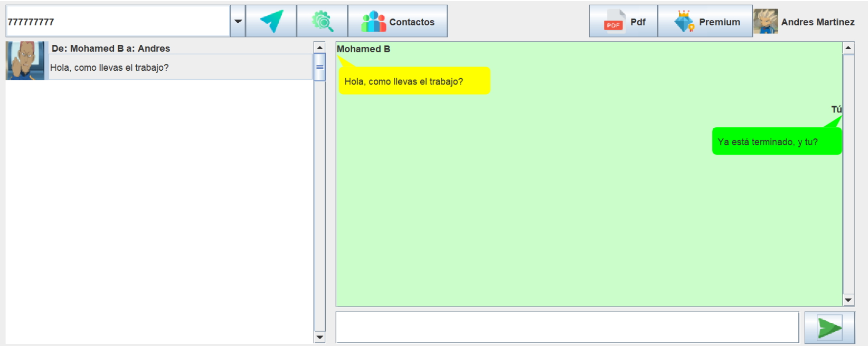Open the Contactos window
Viewport: 868px width, 346px height.
398,21
